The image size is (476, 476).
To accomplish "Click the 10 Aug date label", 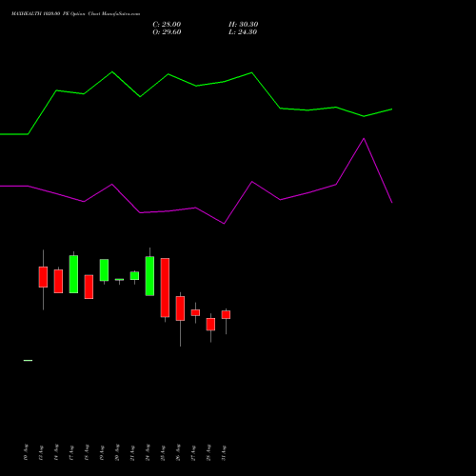I will pos(26,452).
